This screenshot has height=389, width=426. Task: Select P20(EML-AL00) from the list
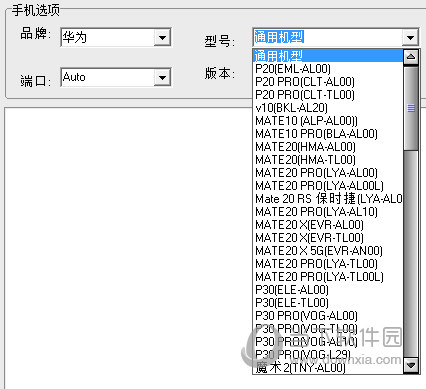tap(328, 69)
